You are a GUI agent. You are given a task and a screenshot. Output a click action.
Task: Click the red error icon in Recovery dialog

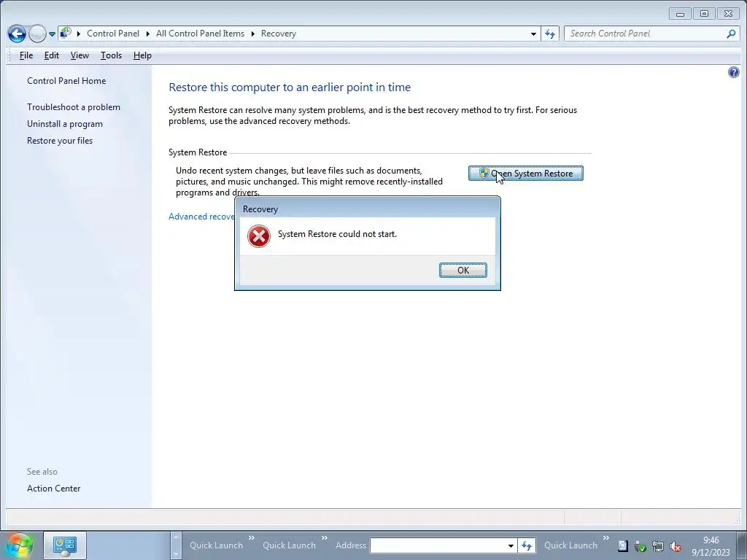pos(259,236)
